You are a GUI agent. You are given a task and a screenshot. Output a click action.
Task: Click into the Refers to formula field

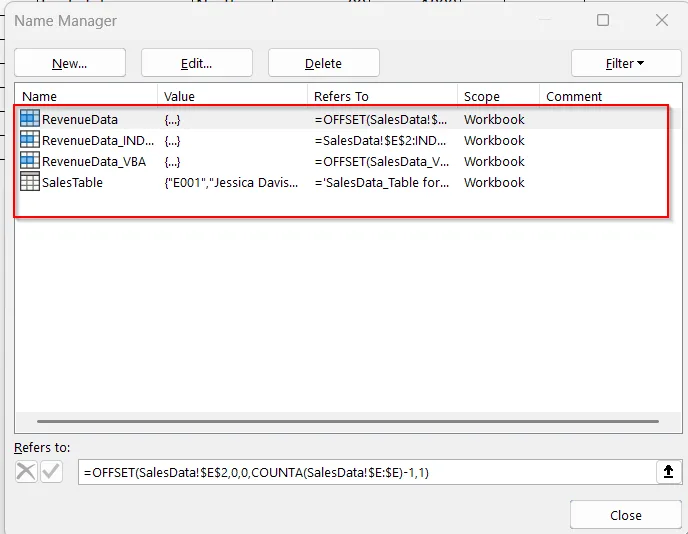pyautogui.click(x=367, y=472)
